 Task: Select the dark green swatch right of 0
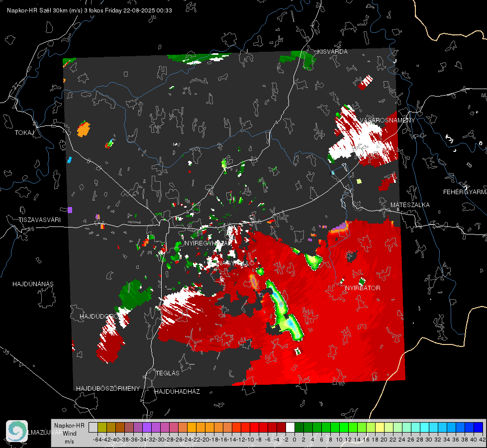pyautogui.click(x=299, y=428)
